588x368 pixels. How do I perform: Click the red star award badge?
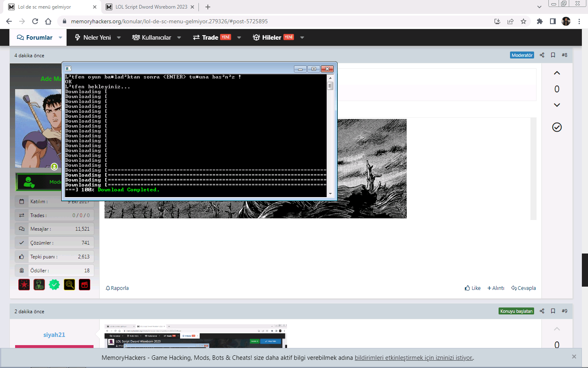(x=24, y=285)
